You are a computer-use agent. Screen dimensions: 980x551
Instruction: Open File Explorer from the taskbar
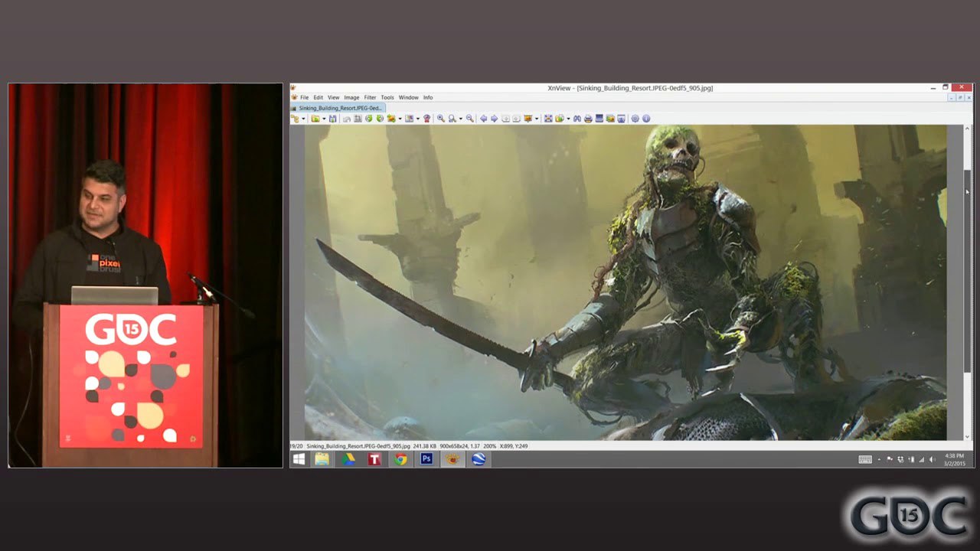click(322, 459)
